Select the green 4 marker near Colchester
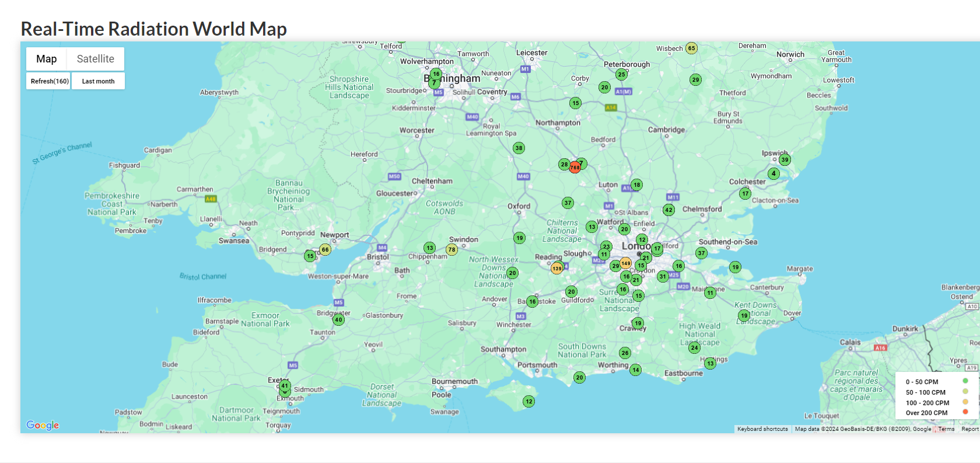Viewport: 980px width, 463px height. click(773, 173)
